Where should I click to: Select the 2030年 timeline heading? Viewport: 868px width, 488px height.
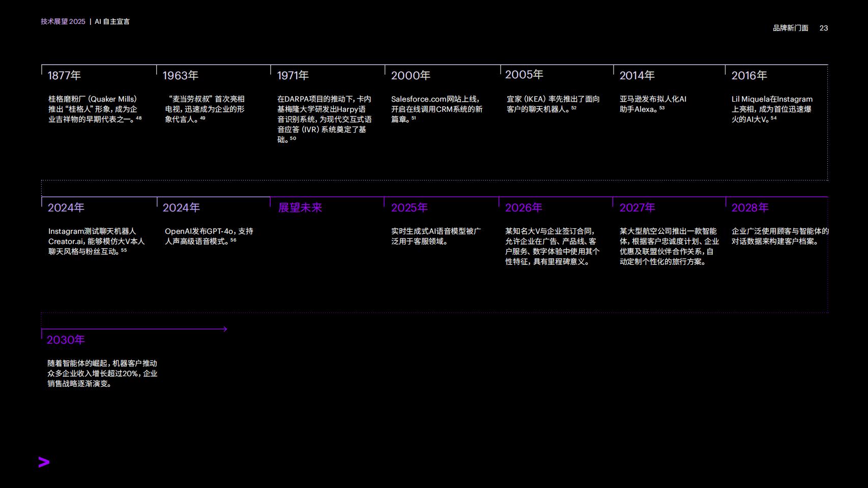pos(66,340)
